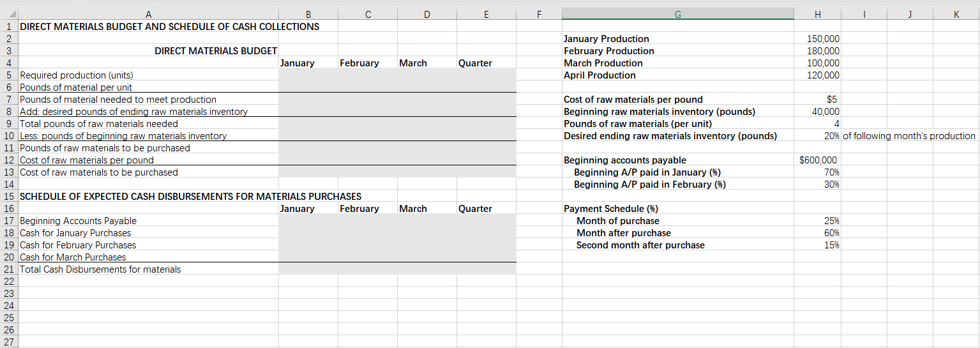The height and width of the screenshot is (348, 980).
Task: Click 'Beginning raw materials inventory (pounds)' label
Action: [x=660, y=112]
